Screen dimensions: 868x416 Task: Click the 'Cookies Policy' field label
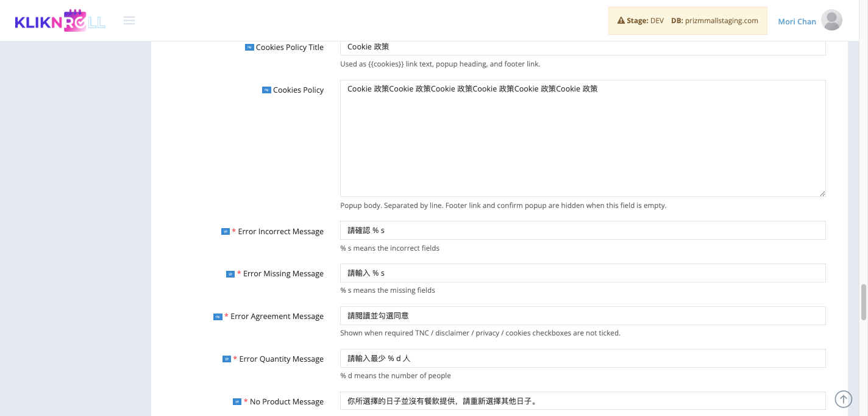[298, 90]
